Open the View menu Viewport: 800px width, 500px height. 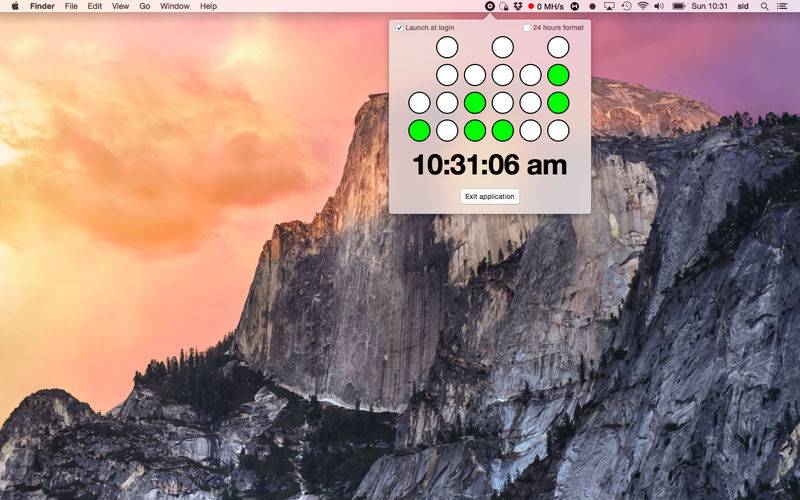pyautogui.click(x=120, y=6)
